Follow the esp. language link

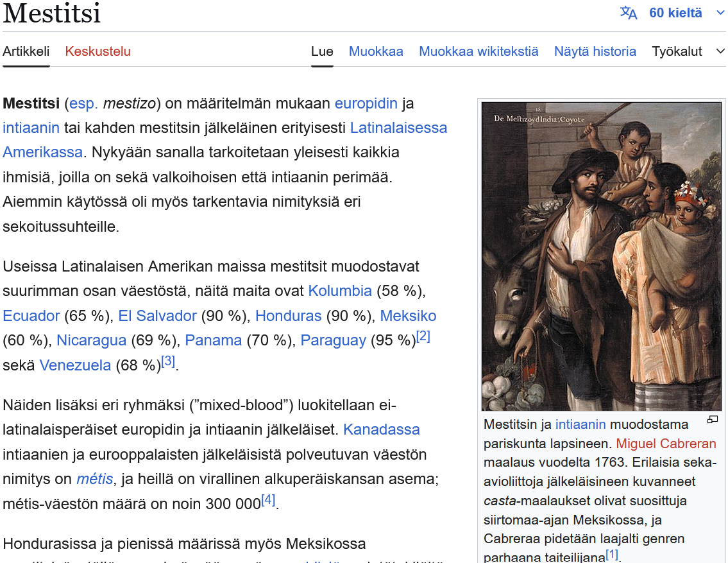click(x=83, y=103)
